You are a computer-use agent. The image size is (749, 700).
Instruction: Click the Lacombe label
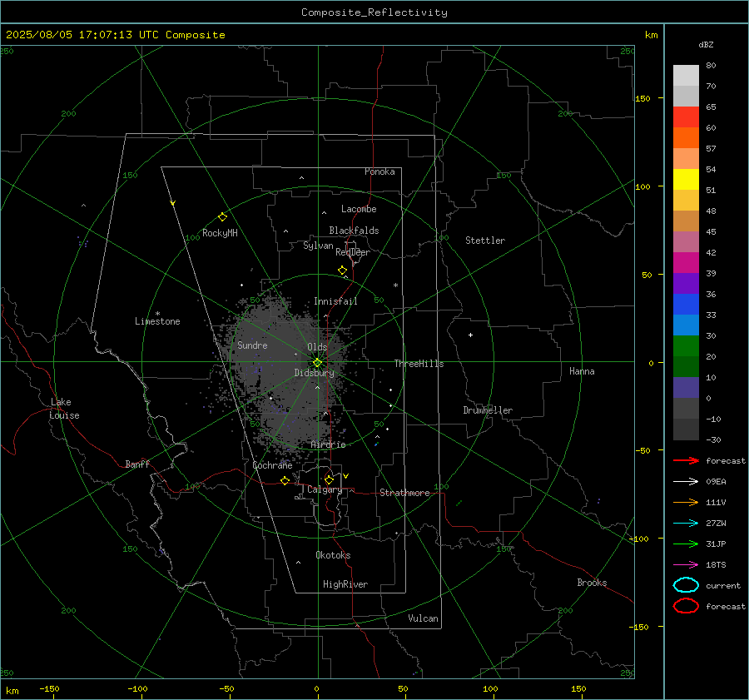[x=359, y=209]
